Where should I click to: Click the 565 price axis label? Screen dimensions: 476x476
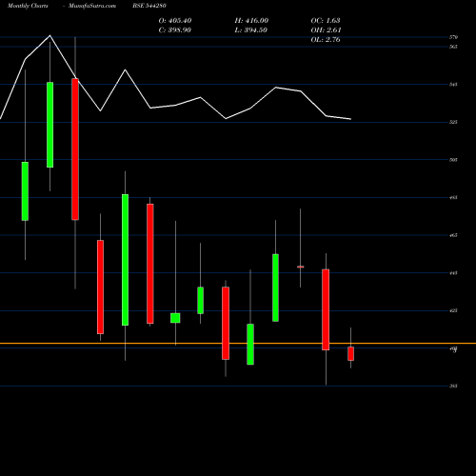pos(453,47)
